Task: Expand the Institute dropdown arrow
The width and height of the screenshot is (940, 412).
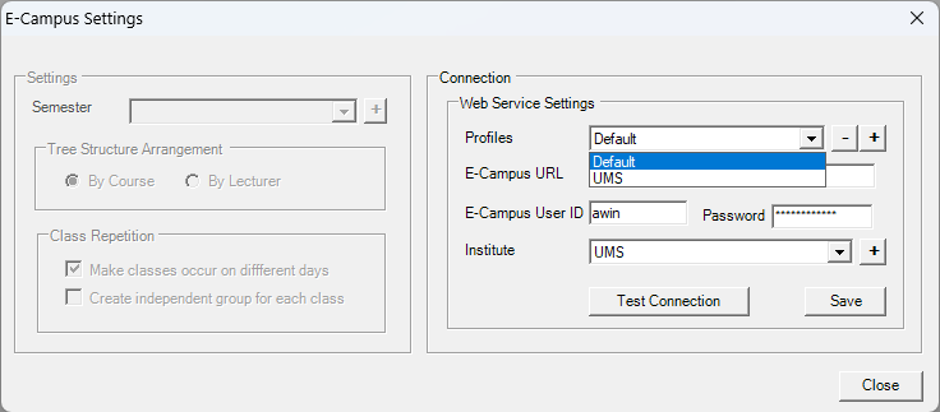Action: tap(839, 252)
